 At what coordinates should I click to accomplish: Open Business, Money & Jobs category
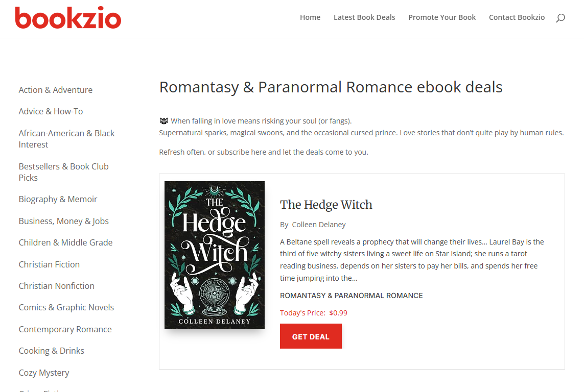pyautogui.click(x=64, y=222)
